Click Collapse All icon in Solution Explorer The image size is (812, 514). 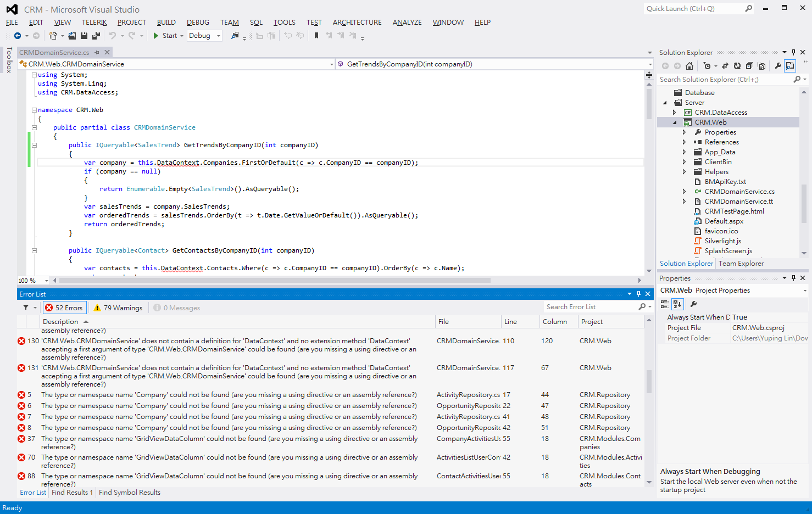[x=749, y=66]
